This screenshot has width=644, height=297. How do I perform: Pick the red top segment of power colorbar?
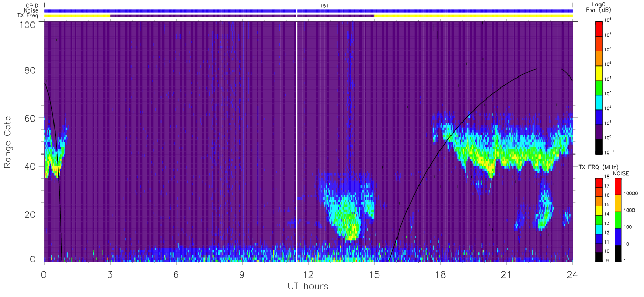click(x=599, y=28)
